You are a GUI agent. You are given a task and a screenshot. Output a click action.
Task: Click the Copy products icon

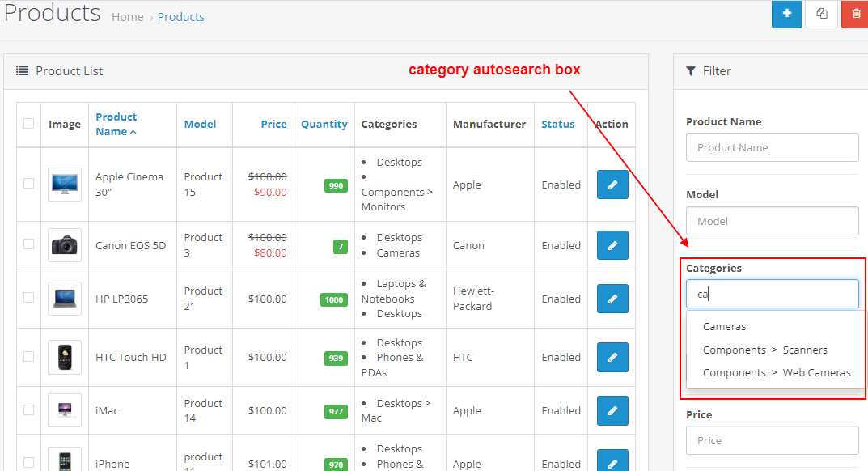(820, 15)
